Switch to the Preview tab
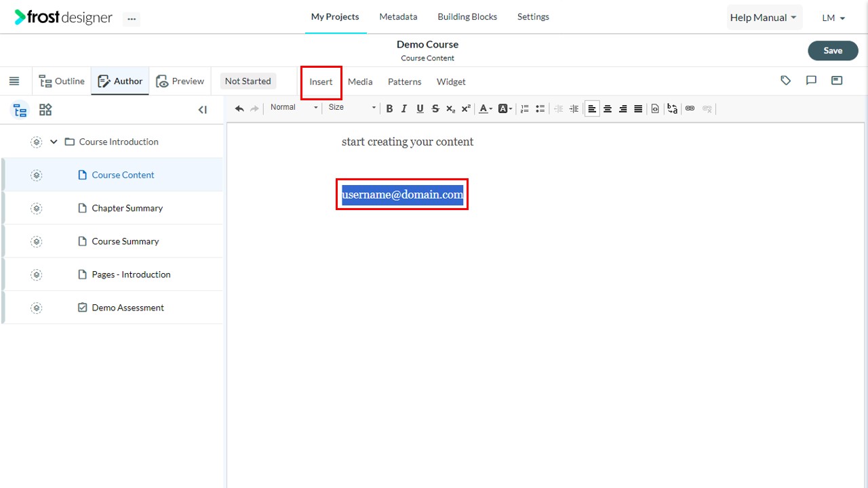The image size is (868, 488). click(180, 81)
